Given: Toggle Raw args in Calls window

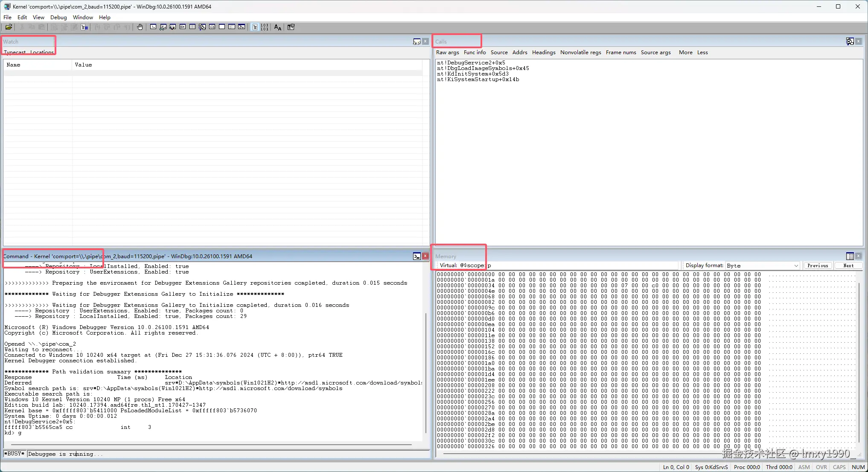Looking at the screenshot, I should (x=447, y=52).
